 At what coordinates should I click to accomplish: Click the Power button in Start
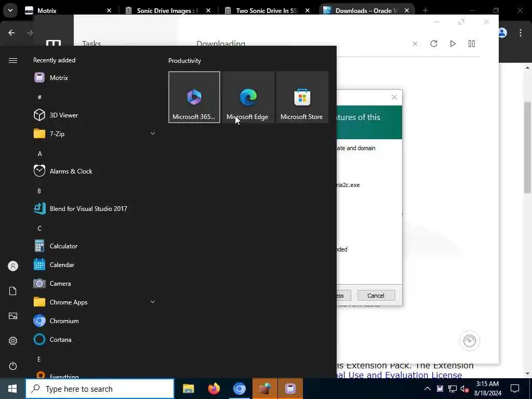[x=13, y=366]
